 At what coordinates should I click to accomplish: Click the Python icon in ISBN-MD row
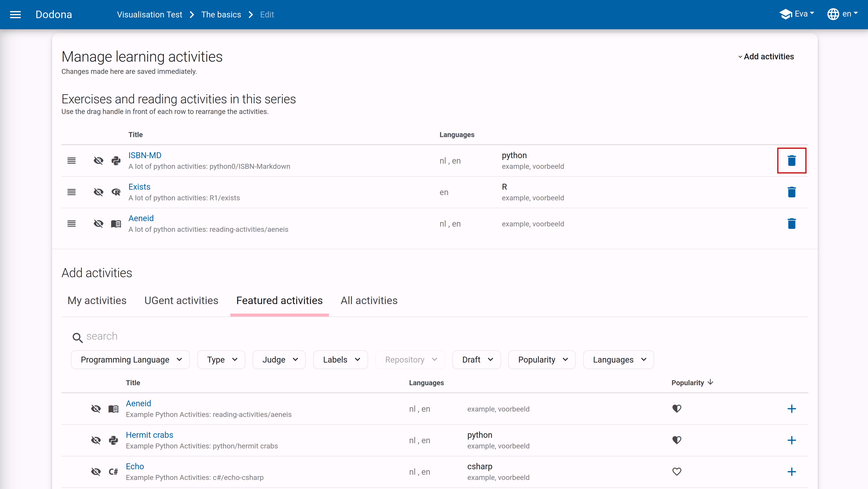[x=116, y=161]
